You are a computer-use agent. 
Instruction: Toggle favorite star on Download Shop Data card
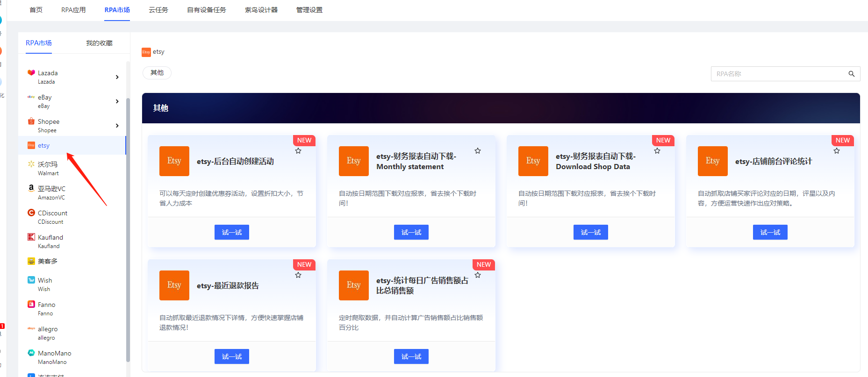[x=657, y=151]
